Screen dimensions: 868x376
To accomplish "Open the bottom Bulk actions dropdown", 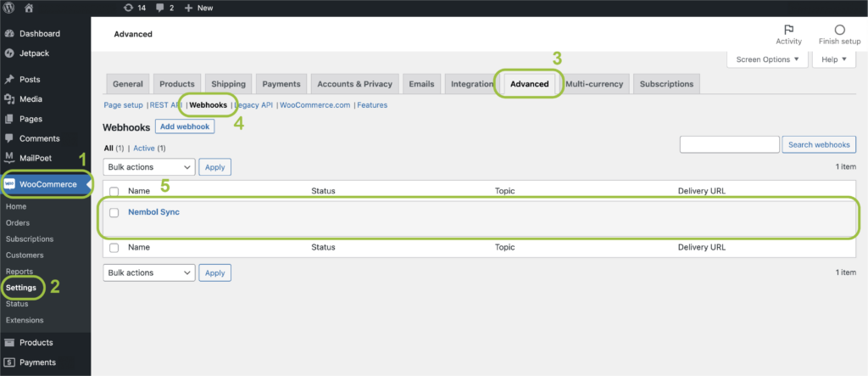I will tap(149, 272).
